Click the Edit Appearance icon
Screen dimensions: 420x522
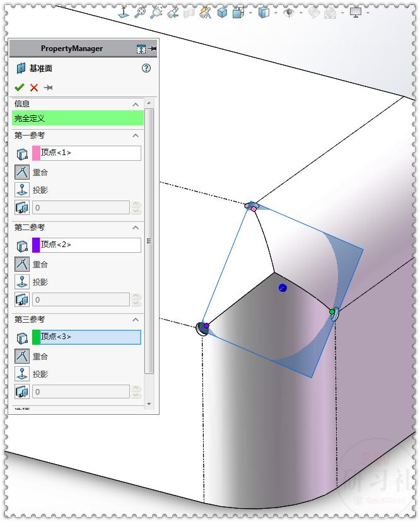(313, 13)
